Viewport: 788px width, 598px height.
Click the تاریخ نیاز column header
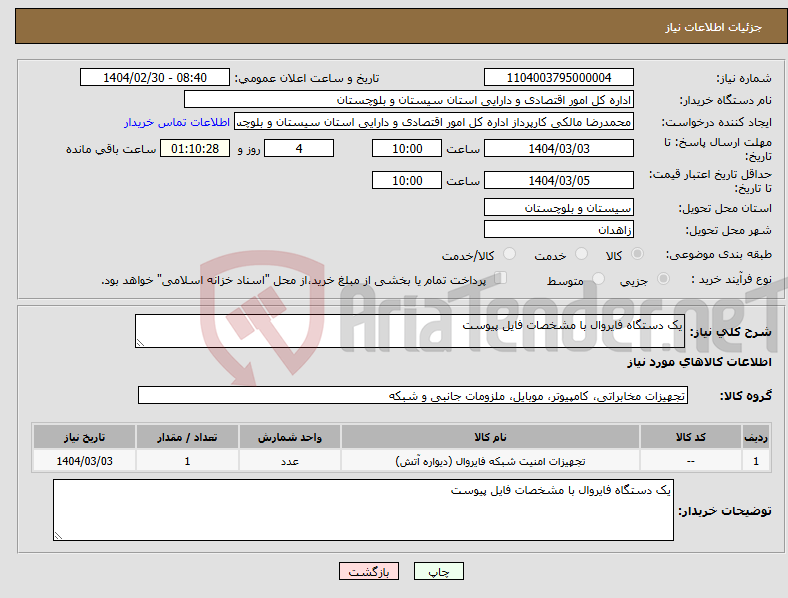pyautogui.click(x=84, y=437)
